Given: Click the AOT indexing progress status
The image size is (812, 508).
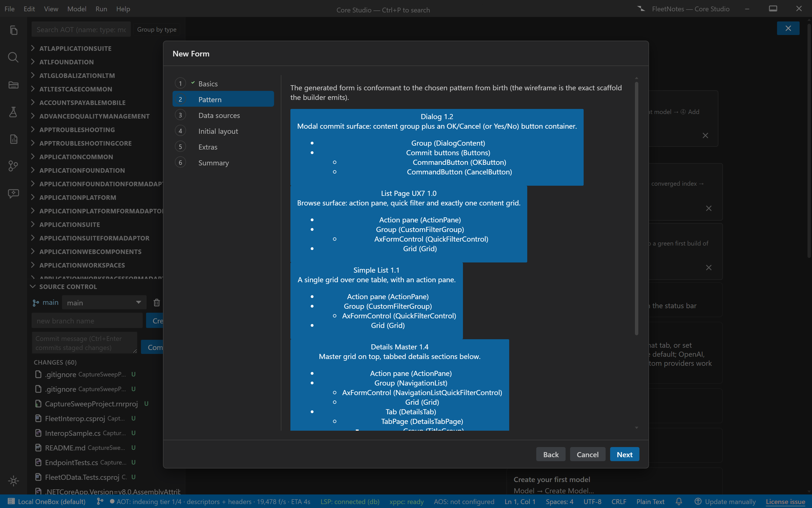Looking at the screenshot, I should [x=210, y=502].
